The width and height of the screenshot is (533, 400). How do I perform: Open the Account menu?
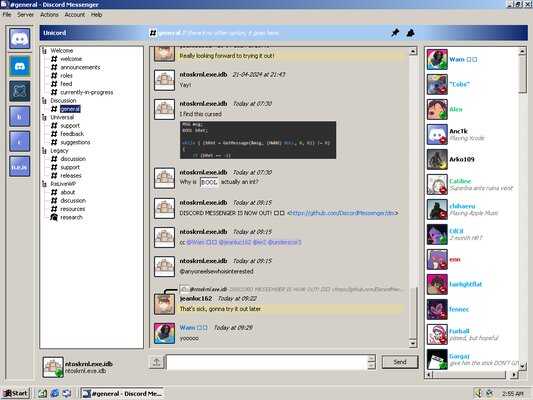point(75,15)
